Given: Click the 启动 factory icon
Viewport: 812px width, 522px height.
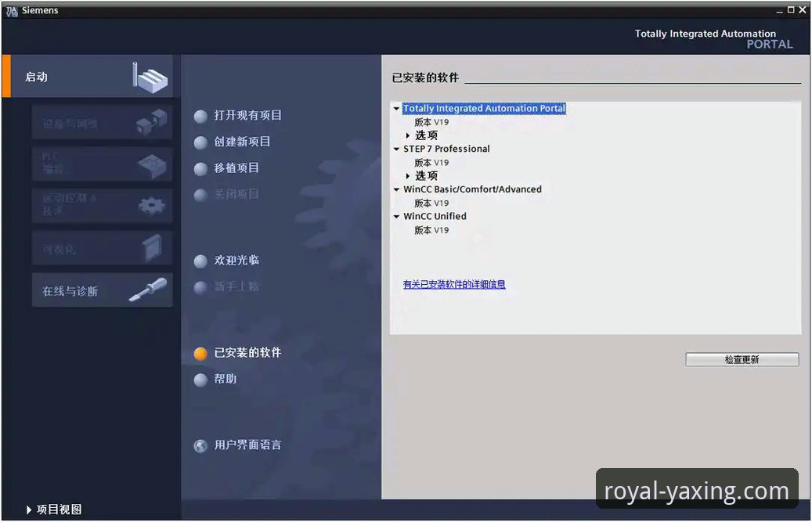Looking at the screenshot, I should coord(150,77).
